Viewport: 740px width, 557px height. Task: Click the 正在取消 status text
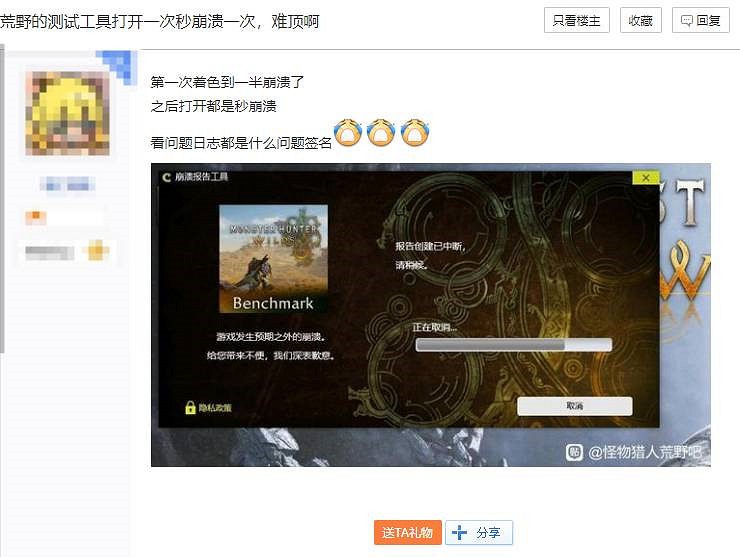coord(435,327)
